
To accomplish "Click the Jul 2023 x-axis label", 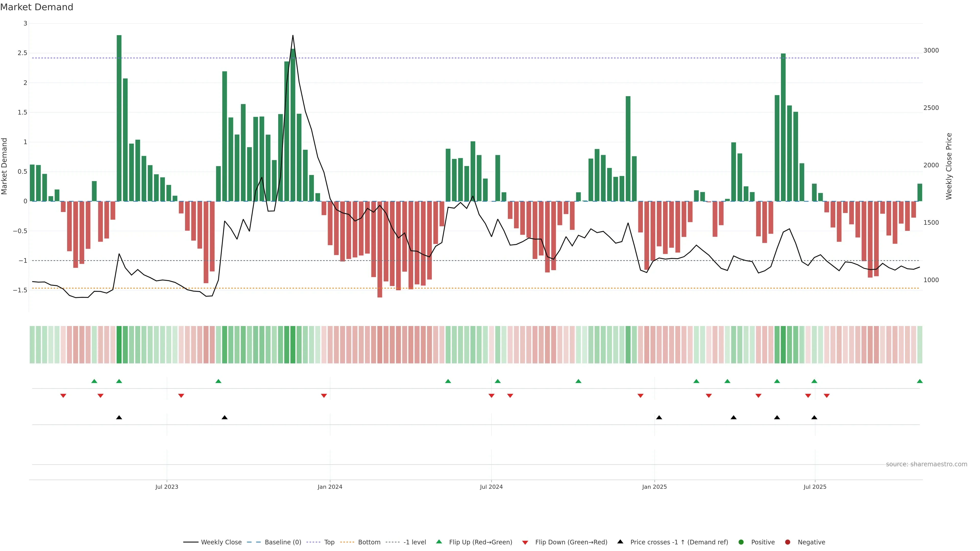I will (167, 487).
